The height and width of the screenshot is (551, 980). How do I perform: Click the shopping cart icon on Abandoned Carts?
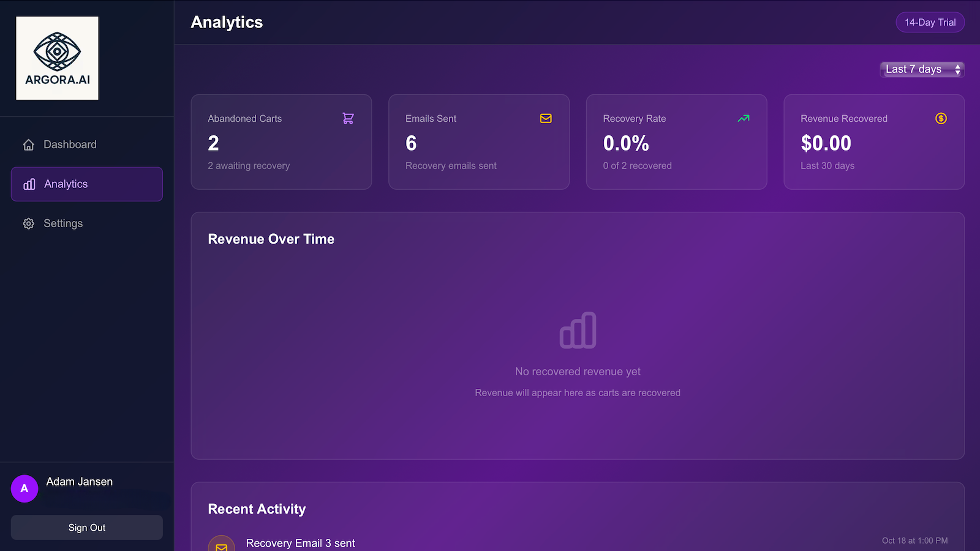[x=348, y=119]
